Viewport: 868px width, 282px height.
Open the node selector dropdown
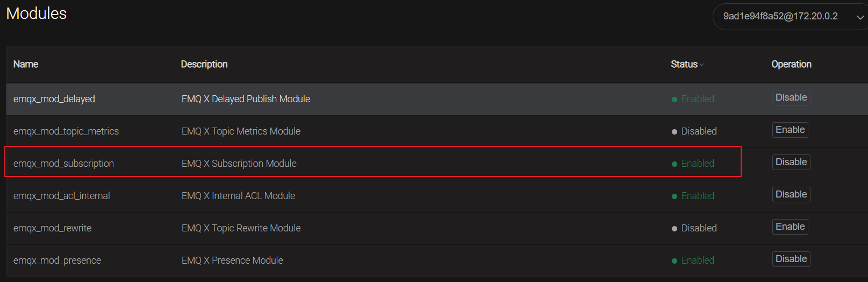(x=780, y=16)
